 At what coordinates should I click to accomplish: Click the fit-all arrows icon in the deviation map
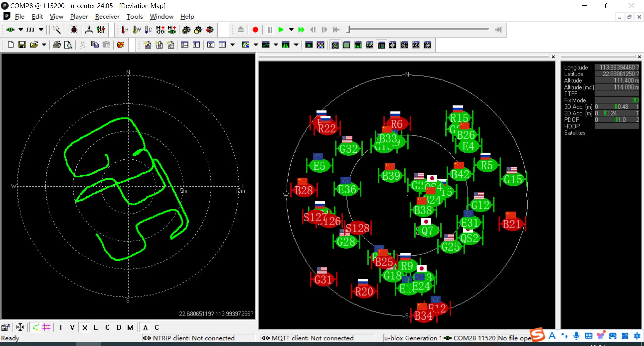pyautogui.click(x=20, y=327)
